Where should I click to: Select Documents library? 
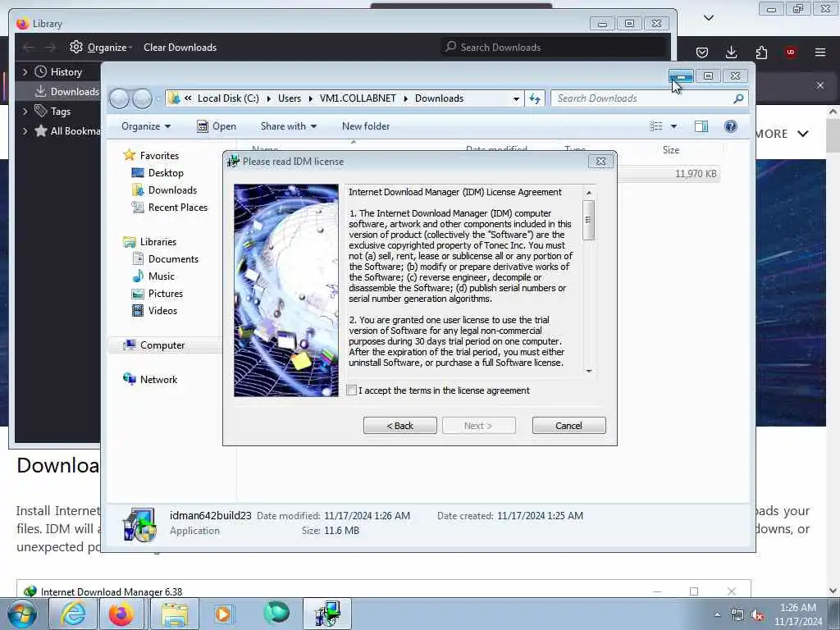coord(173,259)
